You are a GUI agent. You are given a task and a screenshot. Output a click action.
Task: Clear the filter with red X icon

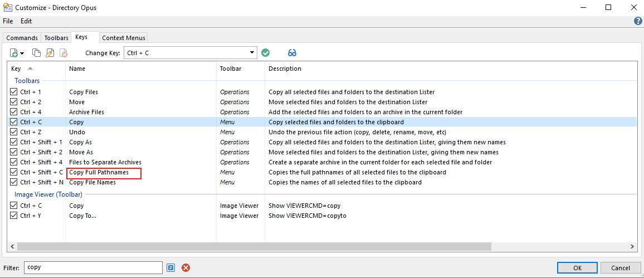point(186,268)
